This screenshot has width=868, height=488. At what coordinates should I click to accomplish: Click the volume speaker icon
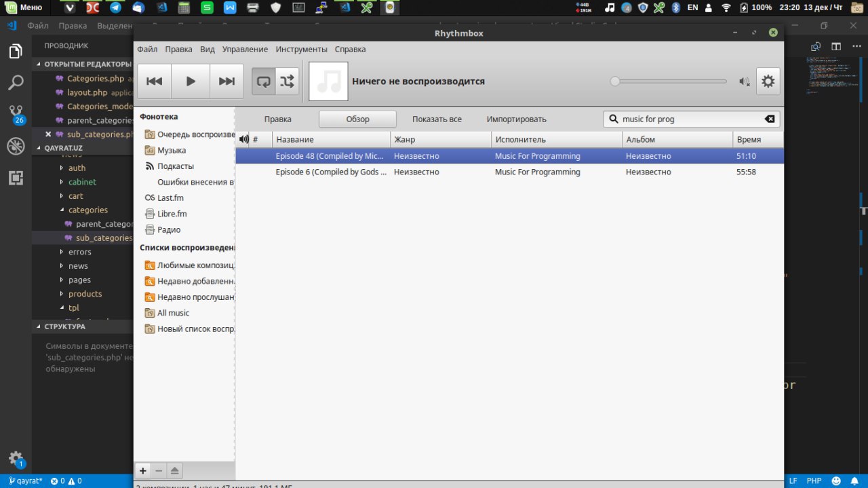tap(744, 82)
